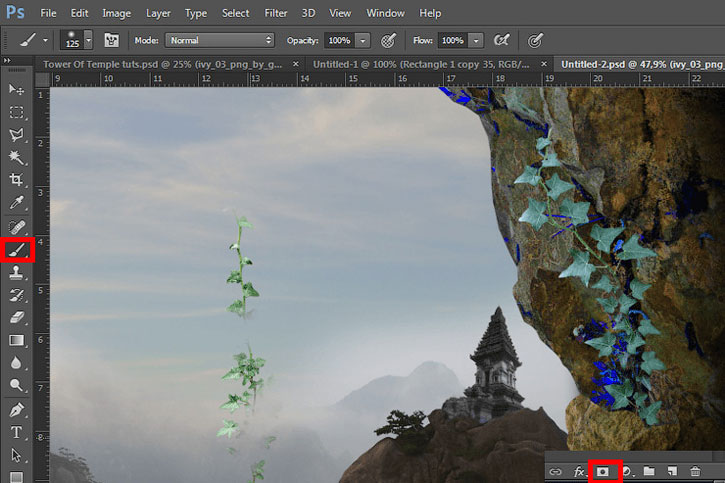Toggle pressure for opacity button
Screen dimensions: 725x483
(x=388, y=41)
